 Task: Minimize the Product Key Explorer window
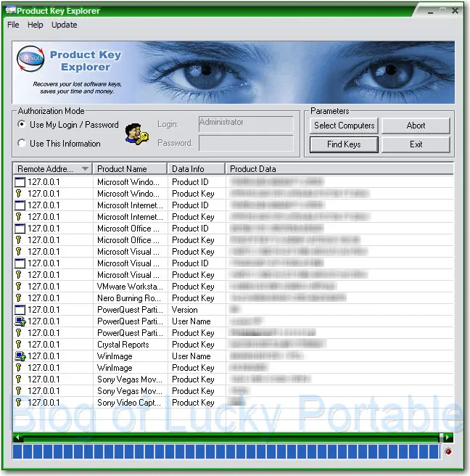[x=430, y=11]
